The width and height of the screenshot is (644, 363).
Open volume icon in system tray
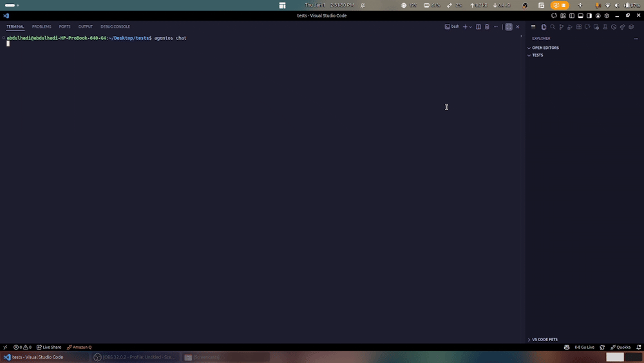pos(616,5)
